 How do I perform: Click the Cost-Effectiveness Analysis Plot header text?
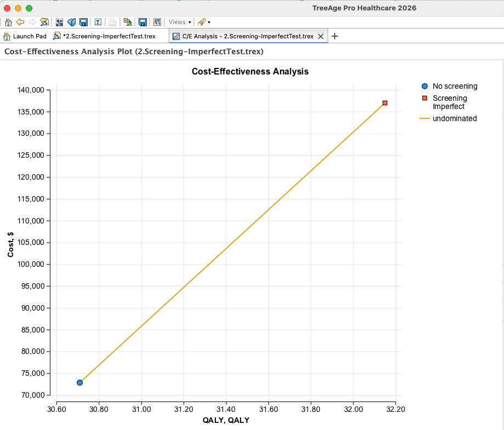(x=134, y=51)
